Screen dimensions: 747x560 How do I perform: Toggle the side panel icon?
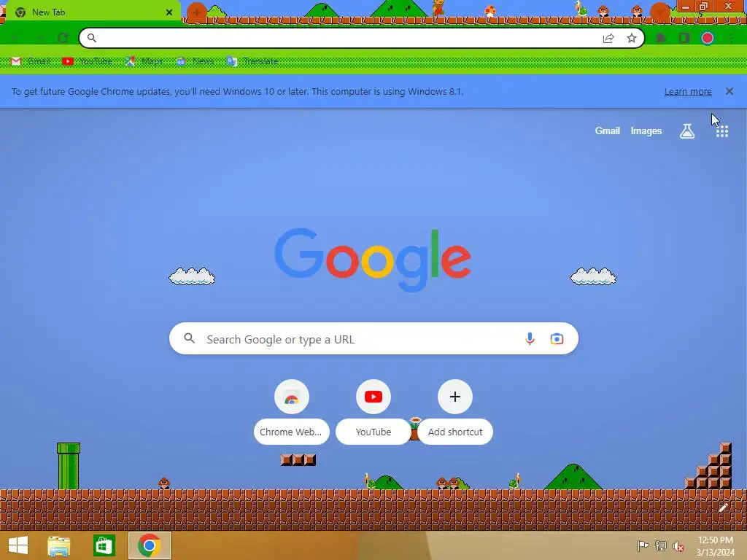[684, 38]
